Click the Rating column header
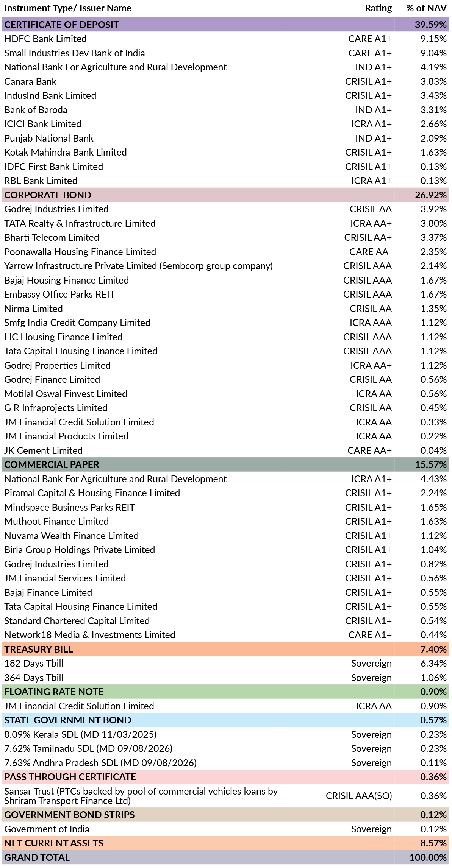The width and height of the screenshot is (452, 868). pos(378,8)
